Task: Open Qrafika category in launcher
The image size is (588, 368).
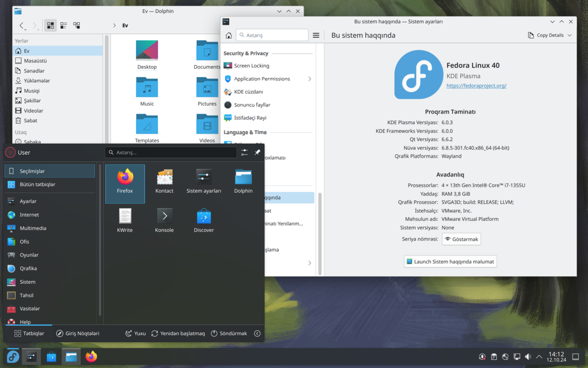Action: (50, 268)
